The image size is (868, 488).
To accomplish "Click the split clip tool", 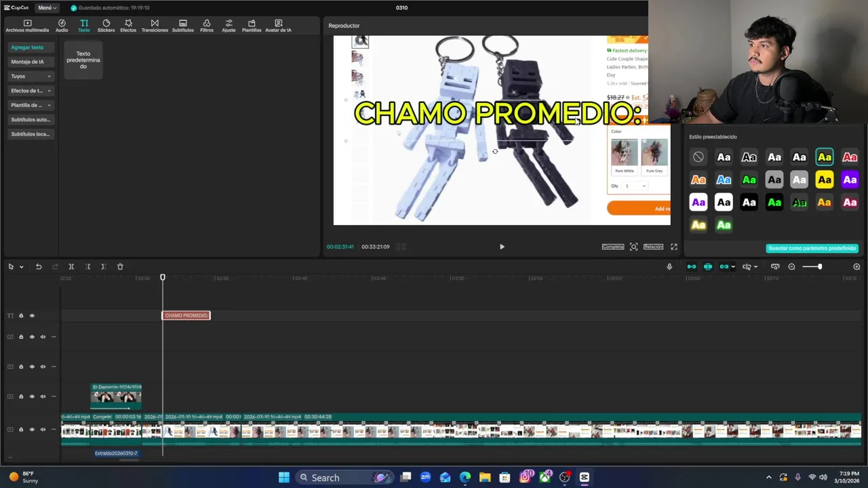I will pyautogui.click(x=71, y=266).
